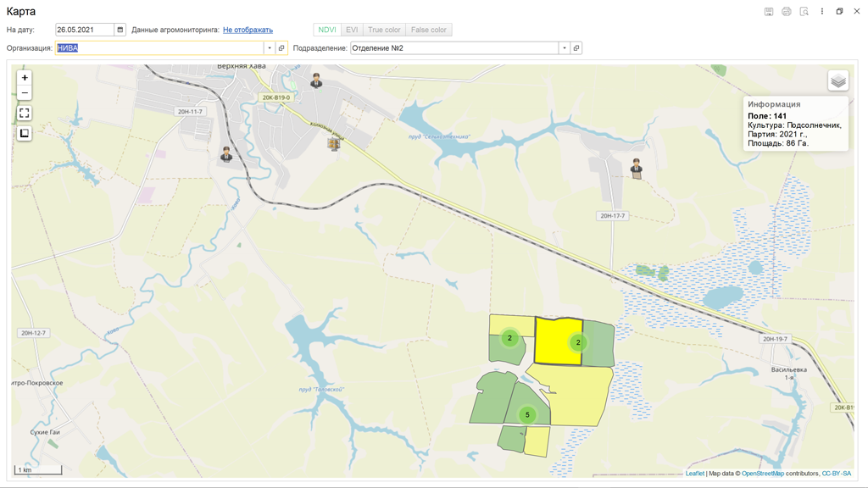The height and width of the screenshot is (488, 868).
Task: Open print preview icon
Action: tap(804, 12)
